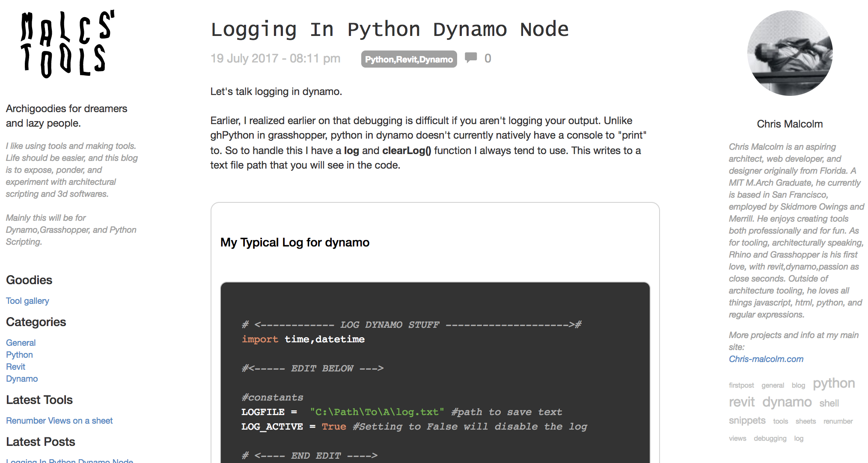Open the Tool gallery link
868x463 pixels.
click(27, 301)
